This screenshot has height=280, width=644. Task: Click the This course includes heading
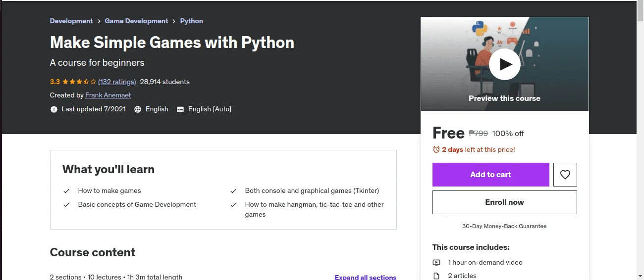click(471, 247)
